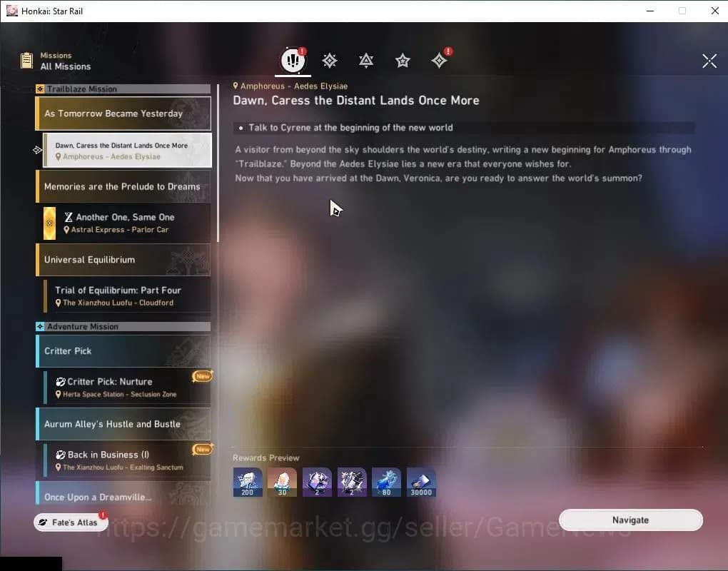Viewport: 728px width, 571px height.
Task: Select Dawn, Caress the Distant Lands mission
Action: tap(127, 151)
